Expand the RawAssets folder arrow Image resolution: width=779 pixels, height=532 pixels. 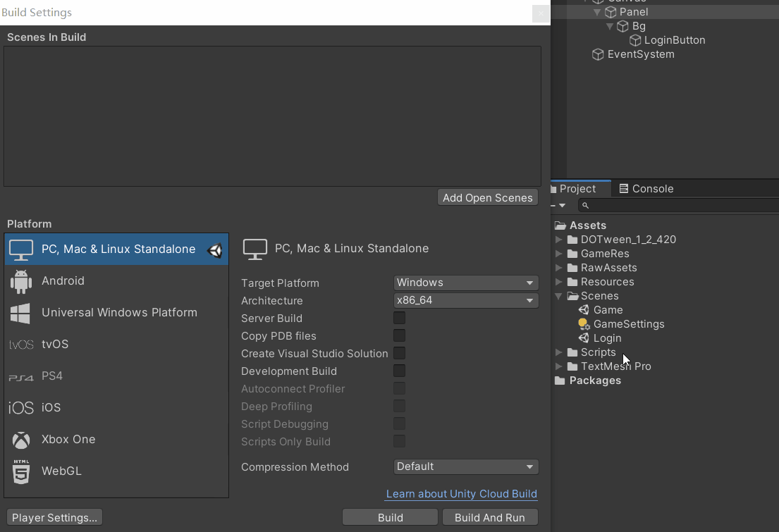coord(559,268)
